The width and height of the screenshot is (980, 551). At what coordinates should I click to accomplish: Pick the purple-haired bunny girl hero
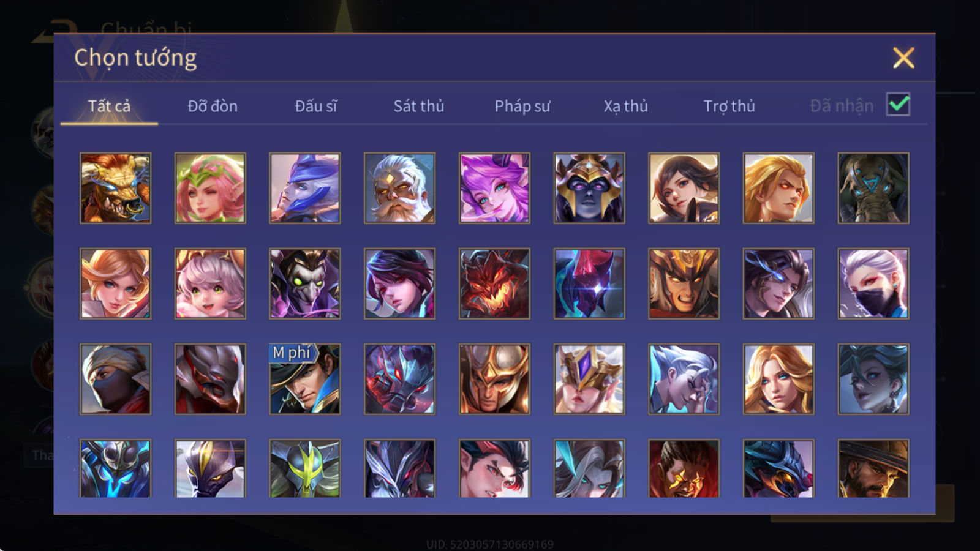(x=494, y=188)
